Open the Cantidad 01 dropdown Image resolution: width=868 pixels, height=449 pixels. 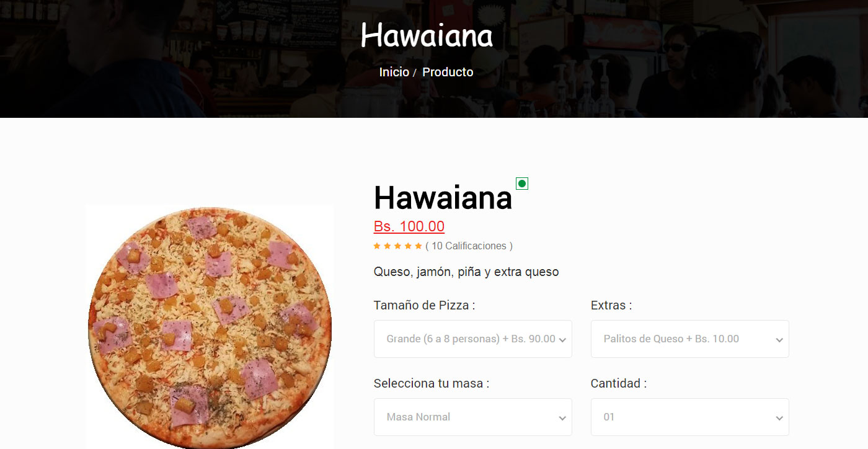coord(690,417)
